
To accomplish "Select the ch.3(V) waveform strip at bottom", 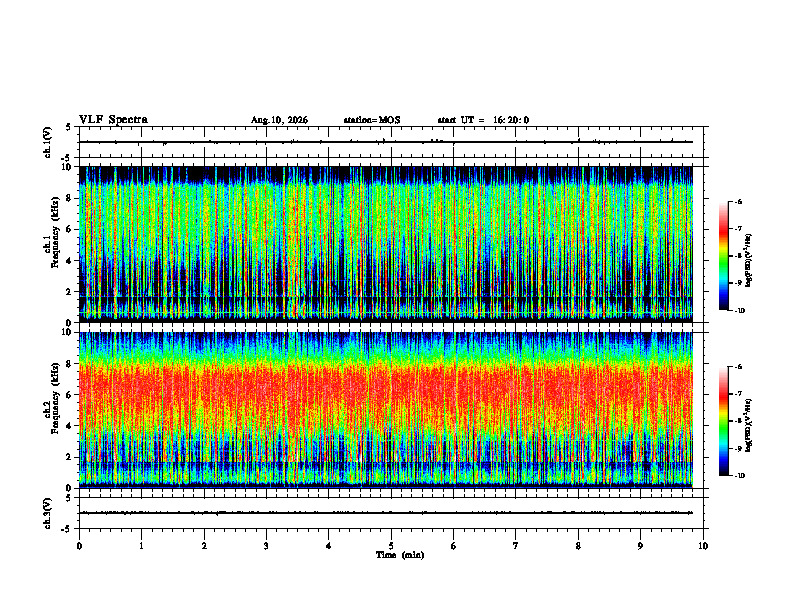I will (x=391, y=513).
